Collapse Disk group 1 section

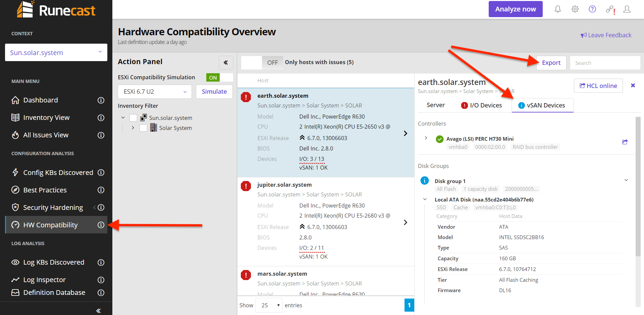point(626,180)
